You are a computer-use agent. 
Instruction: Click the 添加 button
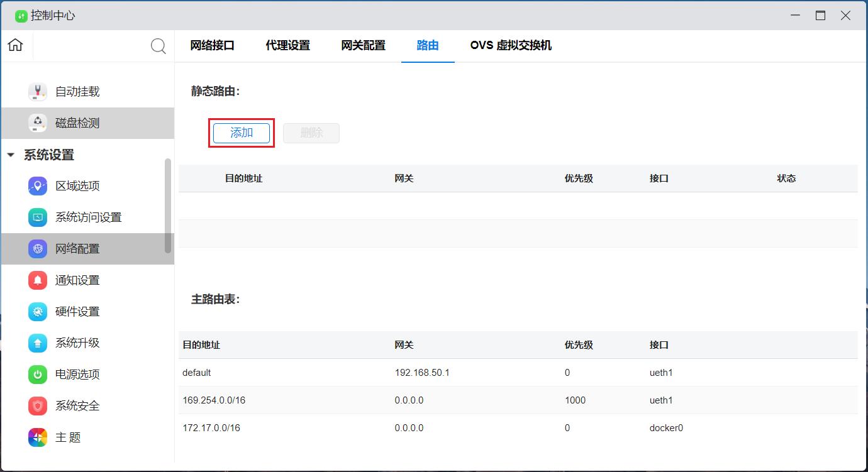[242, 133]
